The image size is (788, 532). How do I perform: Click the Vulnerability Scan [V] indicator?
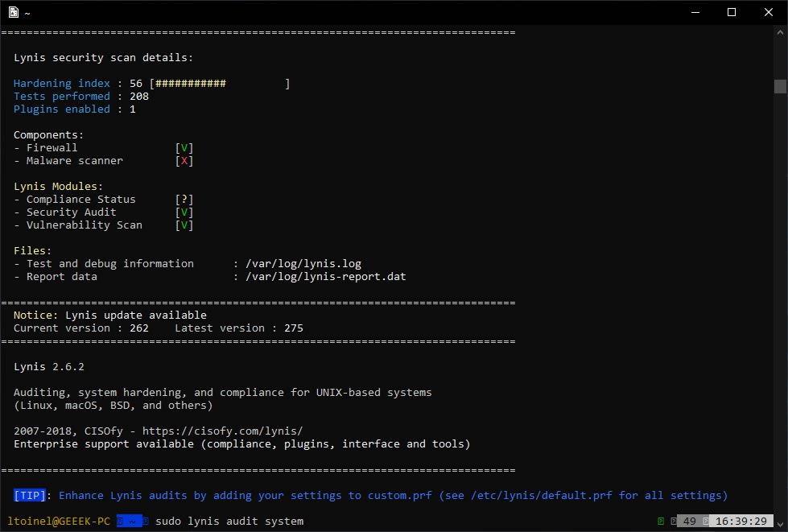[184, 225]
